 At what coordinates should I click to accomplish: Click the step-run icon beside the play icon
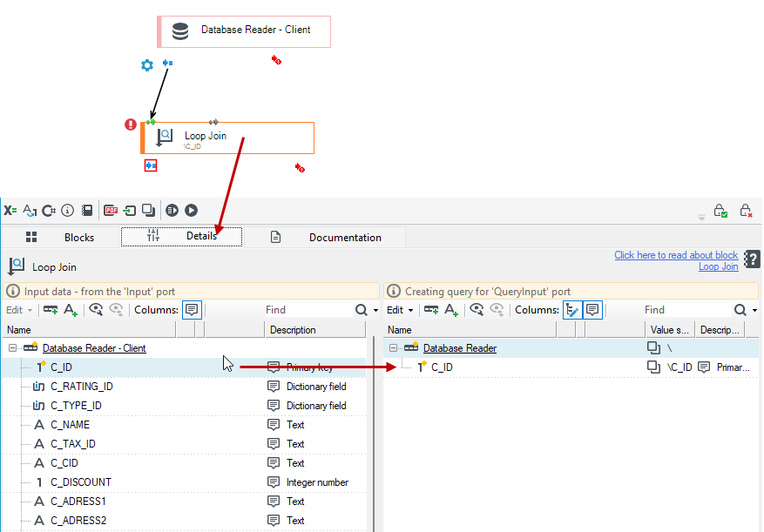point(172,211)
